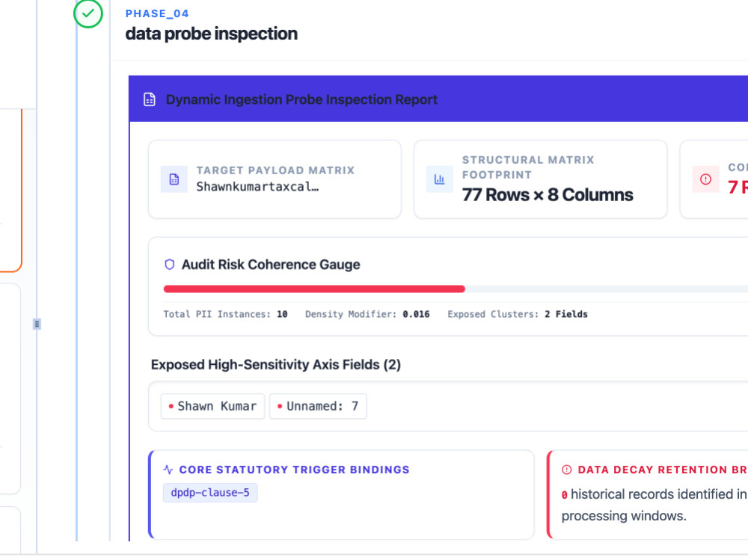The image size is (748, 560).
Task: Click the 77 Rows × 8 Columns footprint
Action: [548, 195]
